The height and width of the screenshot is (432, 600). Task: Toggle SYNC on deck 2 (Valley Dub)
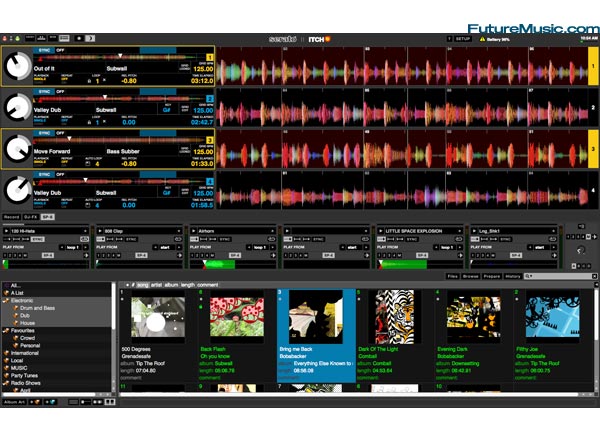point(44,91)
